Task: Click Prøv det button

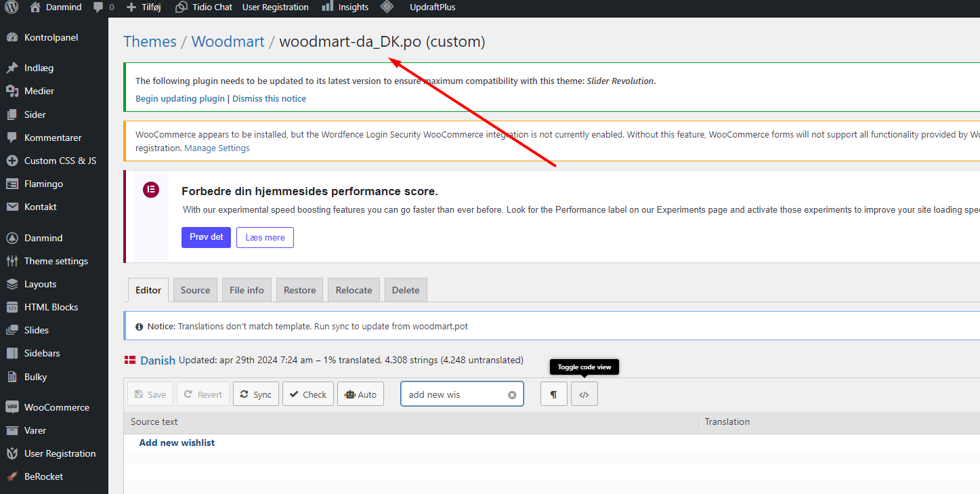Action: pos(207,237)
